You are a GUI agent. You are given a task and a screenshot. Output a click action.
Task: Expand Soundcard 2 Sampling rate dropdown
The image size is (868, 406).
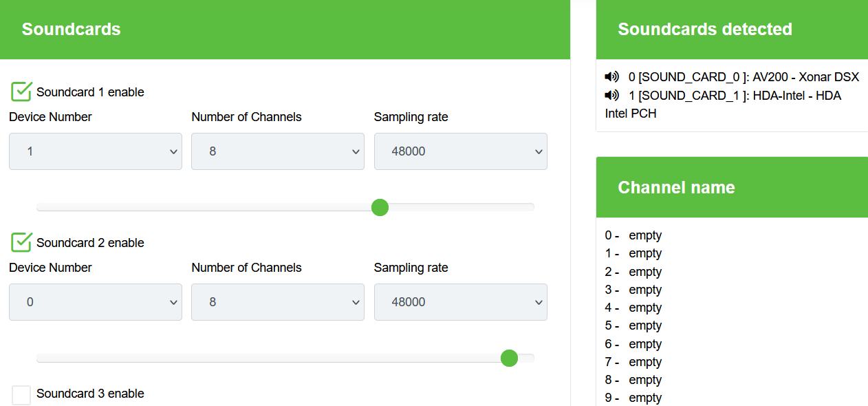(460, 302)
